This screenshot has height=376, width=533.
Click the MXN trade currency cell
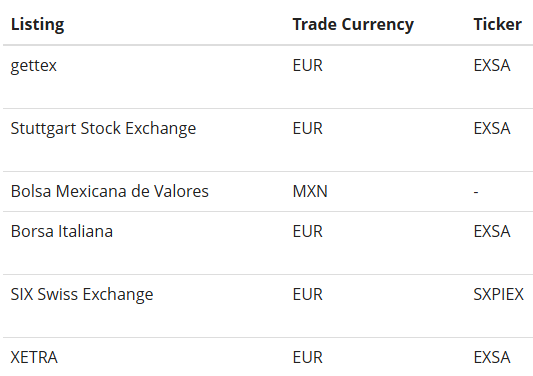[310, 191]
